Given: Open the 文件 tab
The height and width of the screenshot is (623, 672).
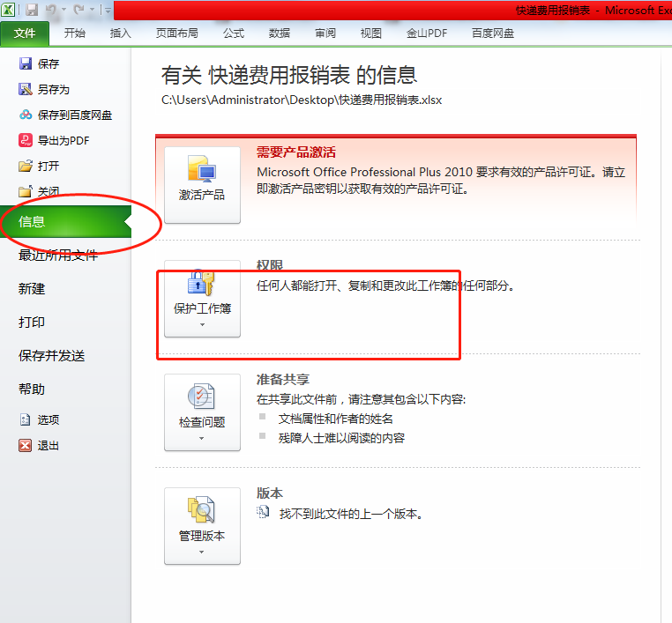Looking at the screenshot, I should click(x=25, y=33).
